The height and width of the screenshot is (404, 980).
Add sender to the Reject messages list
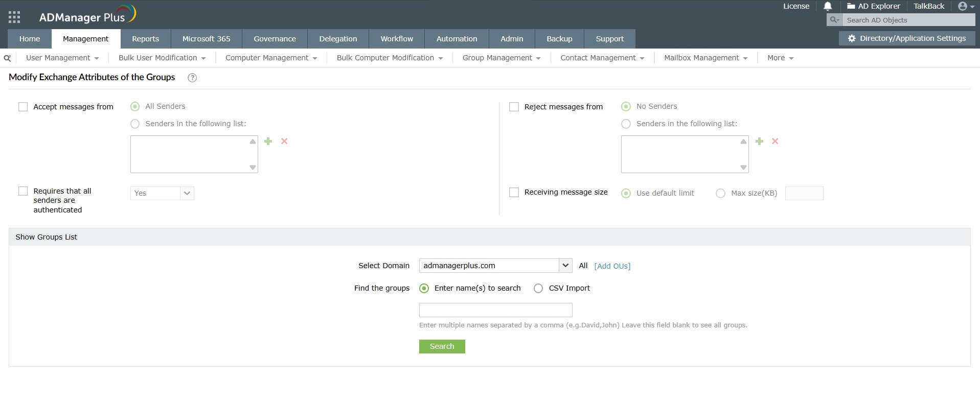(759, 141)
